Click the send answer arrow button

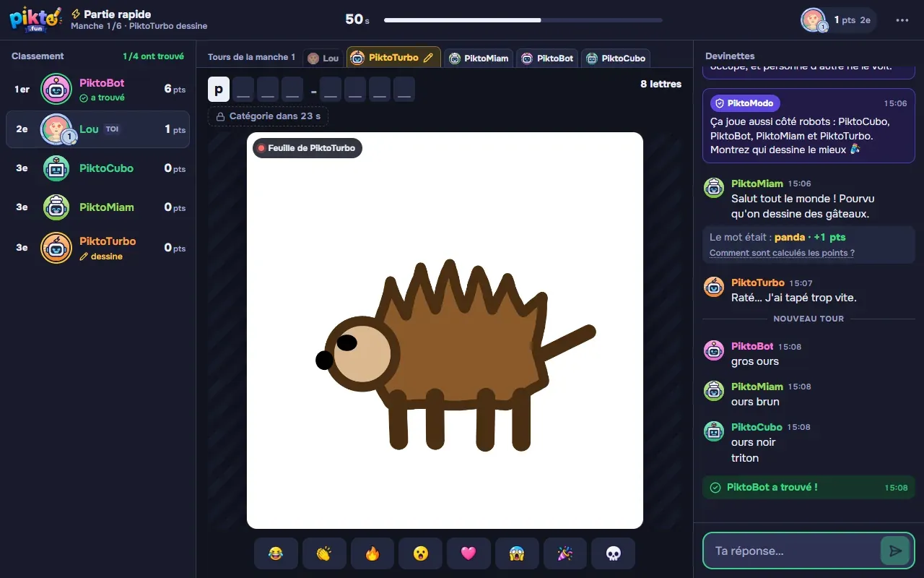point(895,551)
